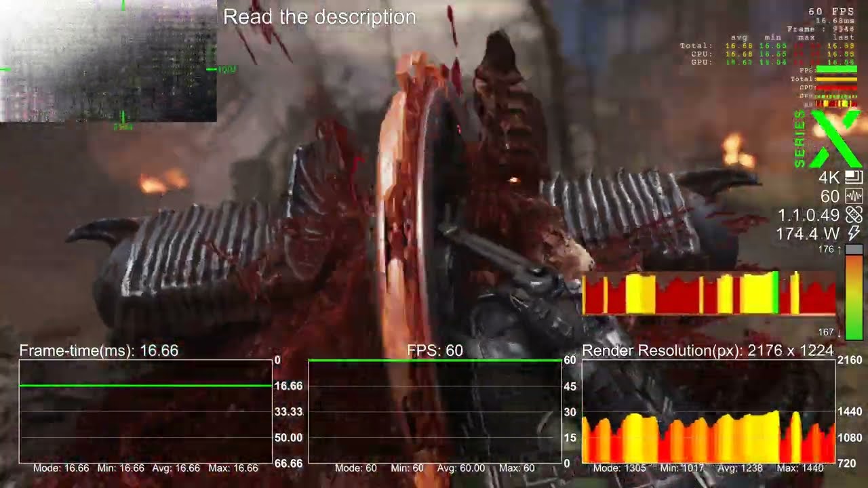Click the yellow Total bar indicator
Screen dimensions: 868x488
tap(837, 79)
